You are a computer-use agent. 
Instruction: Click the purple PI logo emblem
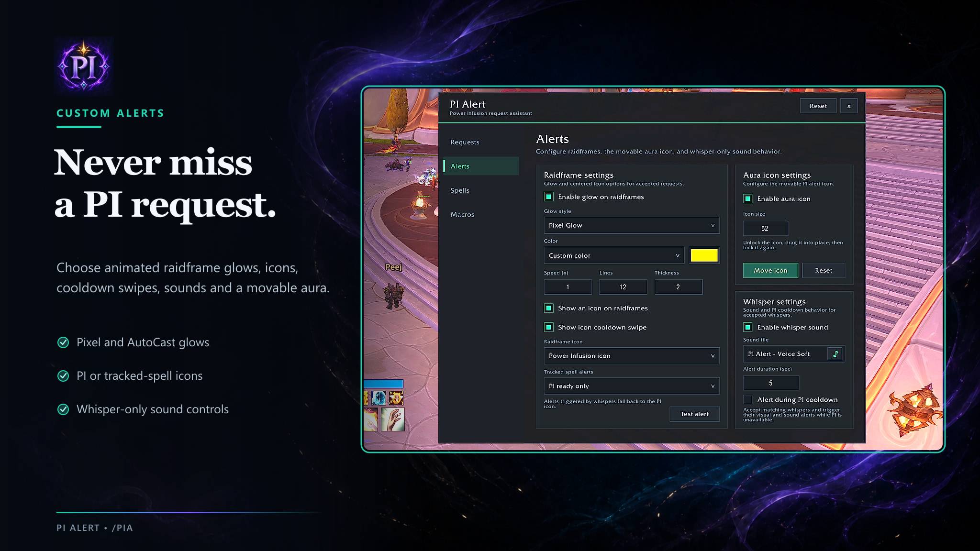coord(84,66)
